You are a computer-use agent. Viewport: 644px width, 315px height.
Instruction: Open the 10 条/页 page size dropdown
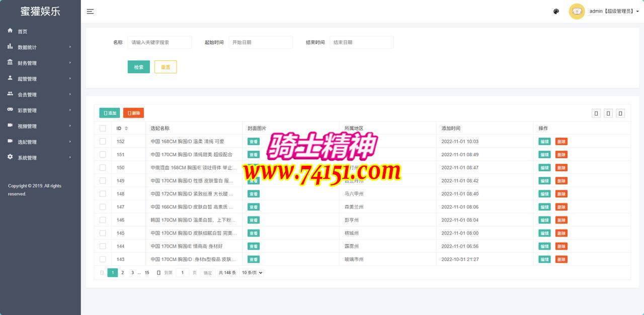tap(252, 273)
